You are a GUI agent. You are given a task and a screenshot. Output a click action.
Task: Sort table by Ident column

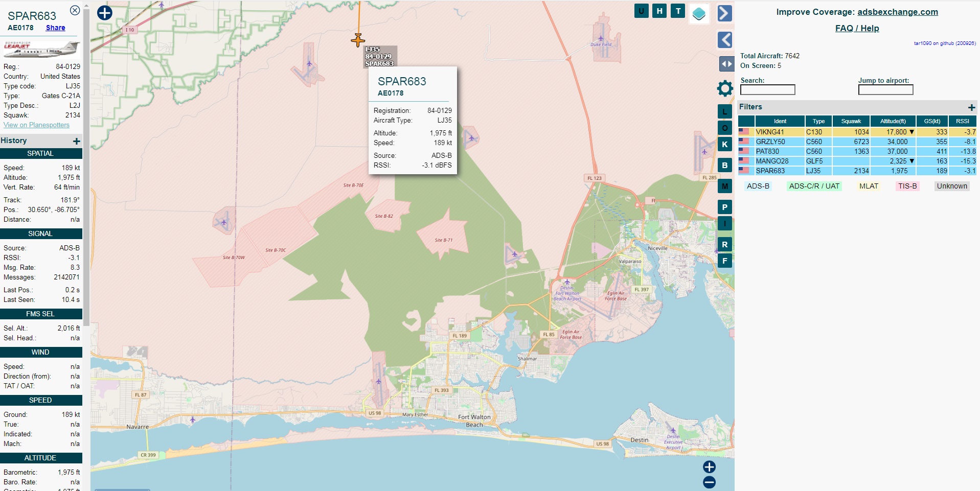(x=780, y=121)
